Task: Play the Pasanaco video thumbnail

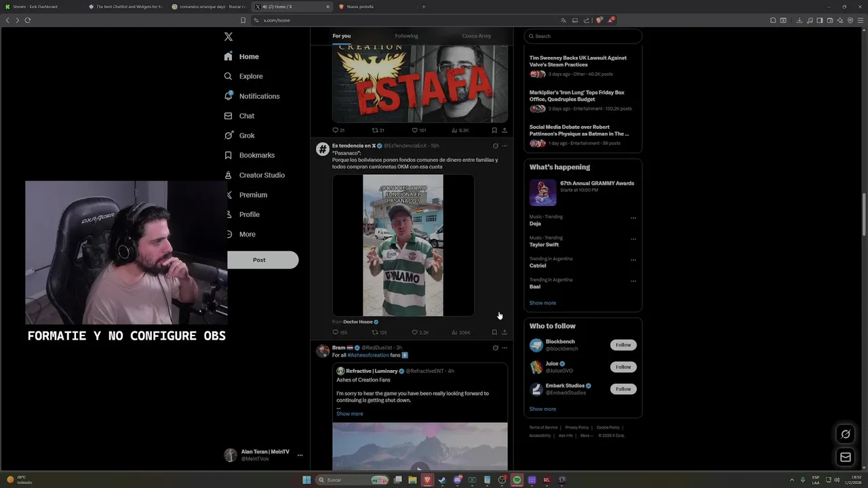Action: click(403, 245)
